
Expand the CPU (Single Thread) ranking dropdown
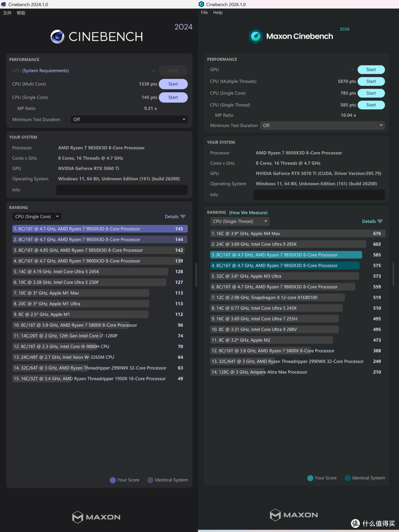tap(240, 222)
